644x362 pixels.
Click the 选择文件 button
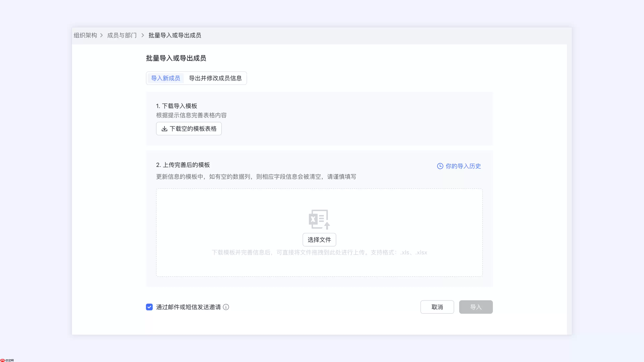[319, 239]
